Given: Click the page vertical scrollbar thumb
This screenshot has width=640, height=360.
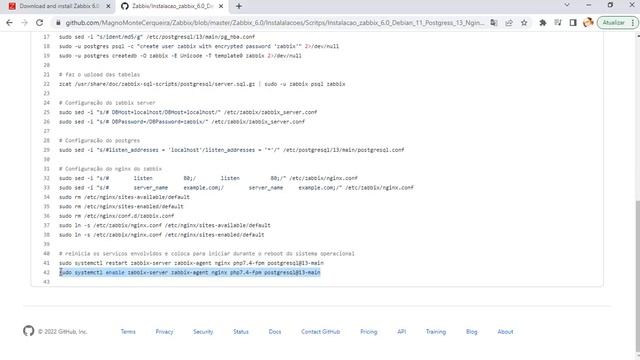Looking at the screenshot, I should [x=638, y=276].
